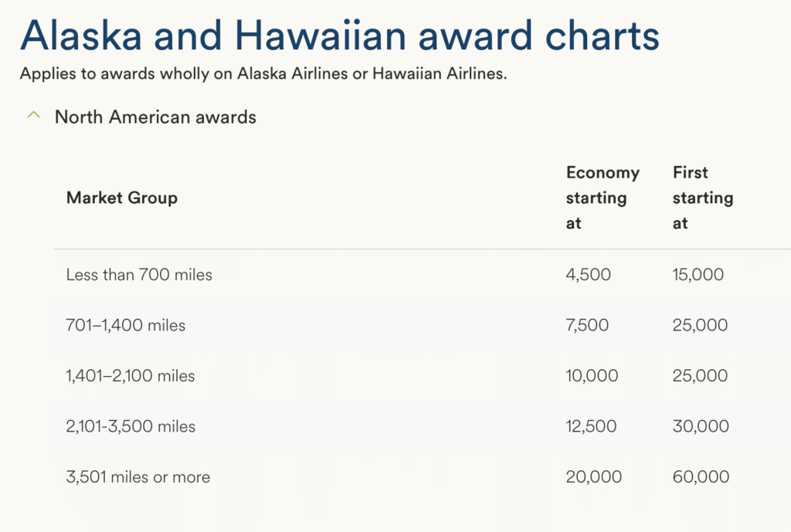Click the Alaska and Hawaiian award charts title

pos(341,35)
